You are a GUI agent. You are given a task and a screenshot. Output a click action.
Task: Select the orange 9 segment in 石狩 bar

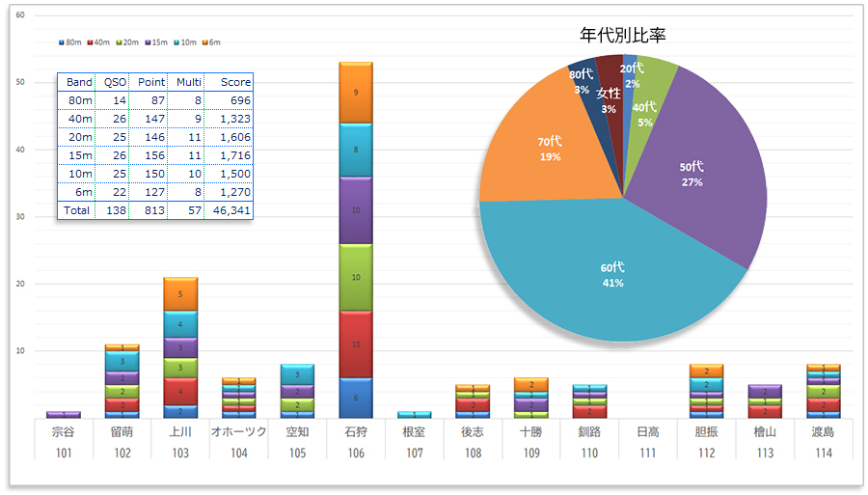[x=356, y=93]
